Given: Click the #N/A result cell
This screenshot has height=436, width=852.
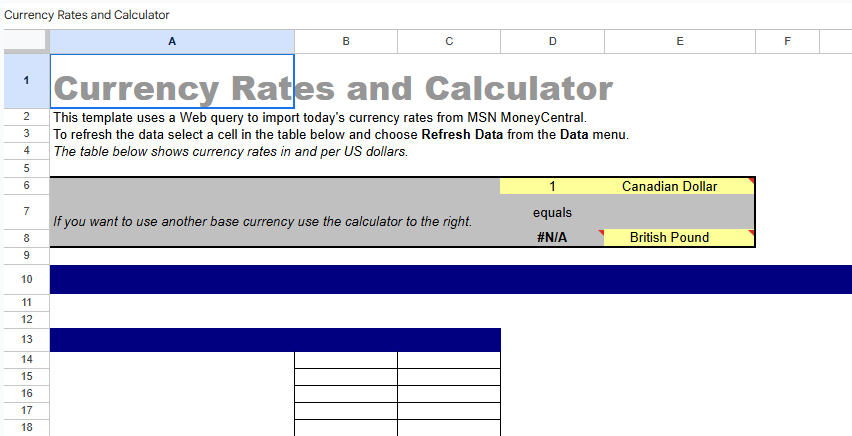Looking at the screenshot, I should point(552,238).
